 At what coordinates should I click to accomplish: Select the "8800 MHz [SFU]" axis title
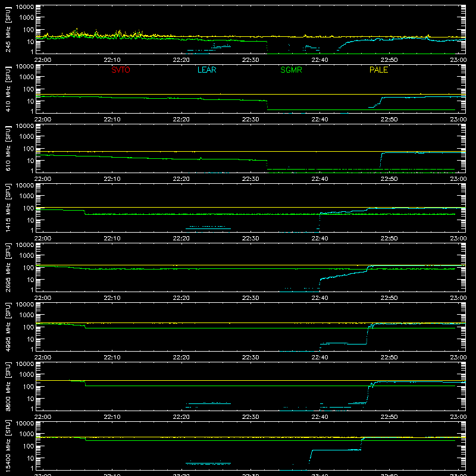(x=8, y=386)
